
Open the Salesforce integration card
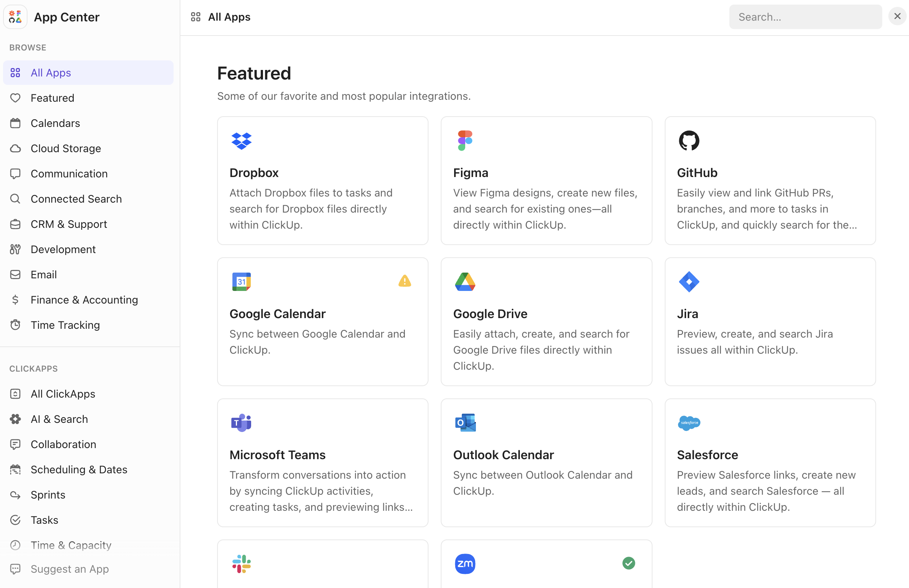(x=769, y=463)
